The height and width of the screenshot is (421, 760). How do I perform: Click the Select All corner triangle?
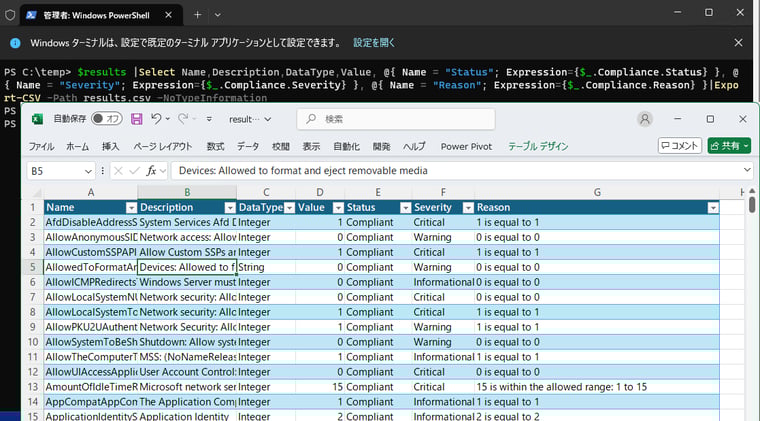(36, 192)
